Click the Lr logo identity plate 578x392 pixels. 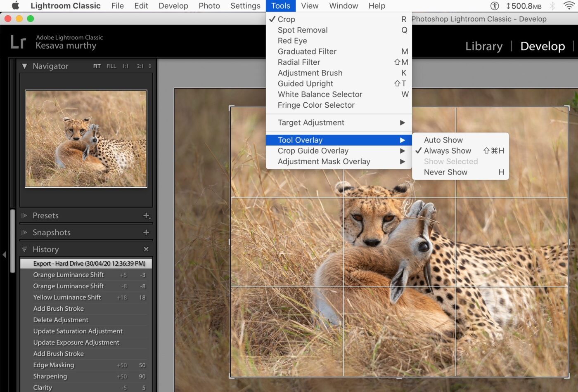tap(18, 42)
